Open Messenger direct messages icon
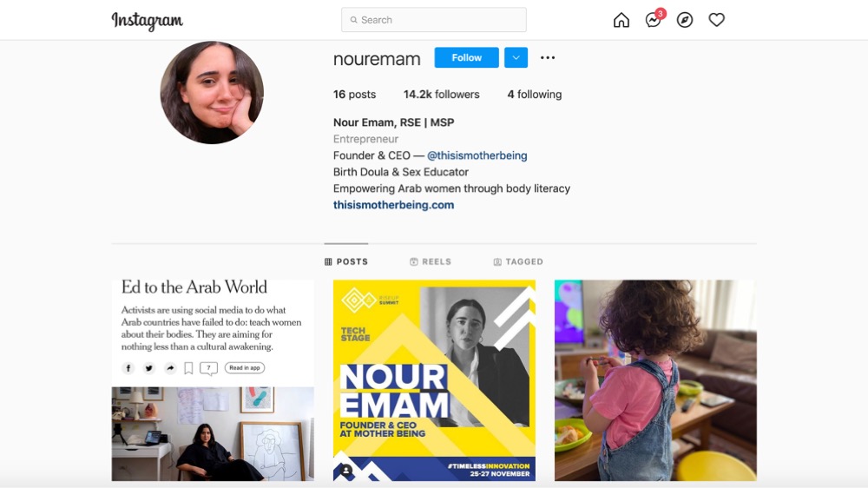Viewport: 868px width, 488px height. click(x=654, y=20)
